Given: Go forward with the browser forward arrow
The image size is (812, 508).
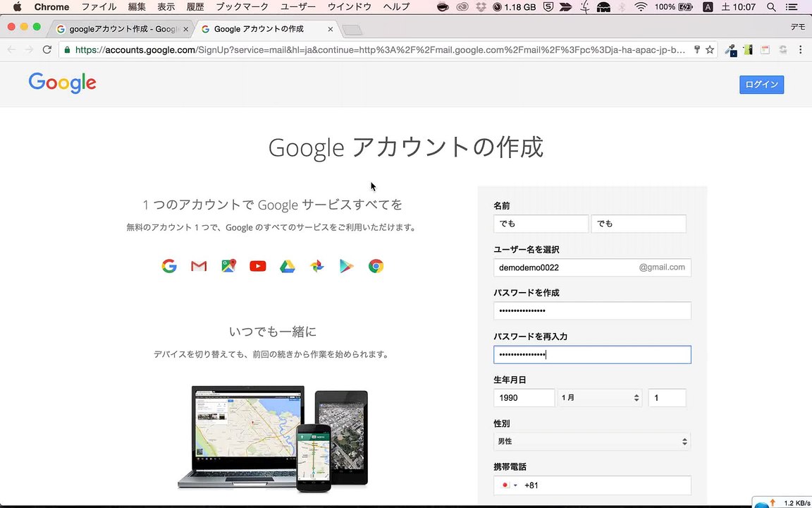Looking at the screenshot, I should 29,50.
